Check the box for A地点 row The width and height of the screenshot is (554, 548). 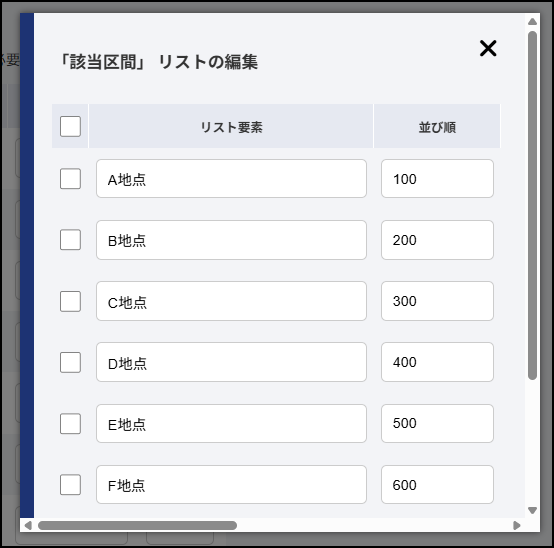pyautogui.click(x=70, y=178)
